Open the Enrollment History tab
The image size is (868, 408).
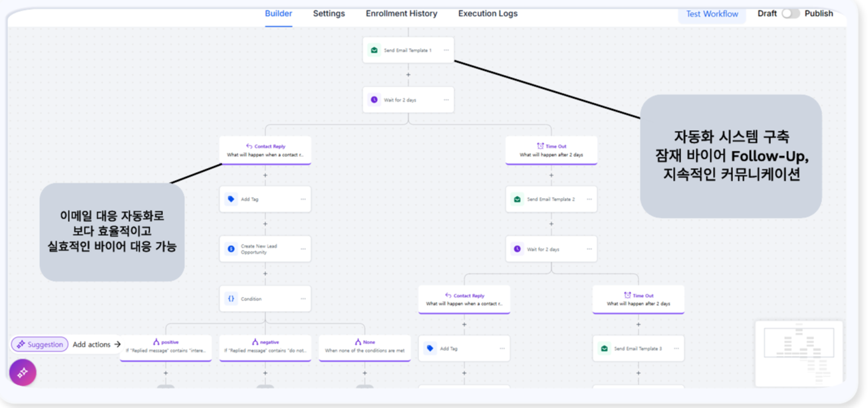402,13
